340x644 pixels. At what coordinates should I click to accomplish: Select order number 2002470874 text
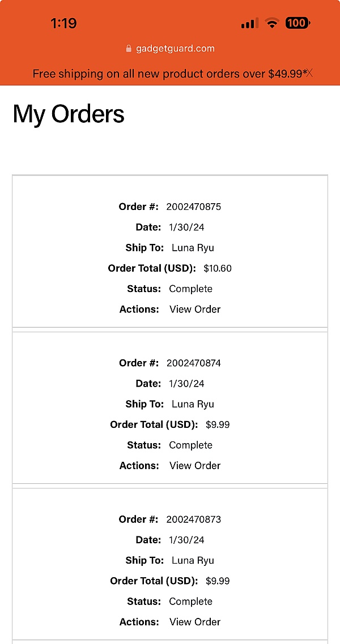[x=194, y=363]
